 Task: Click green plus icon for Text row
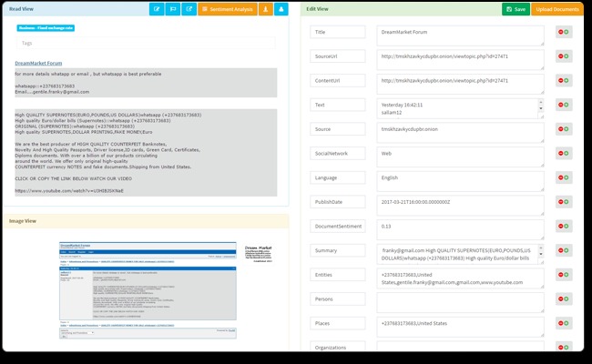pos(566,105)
